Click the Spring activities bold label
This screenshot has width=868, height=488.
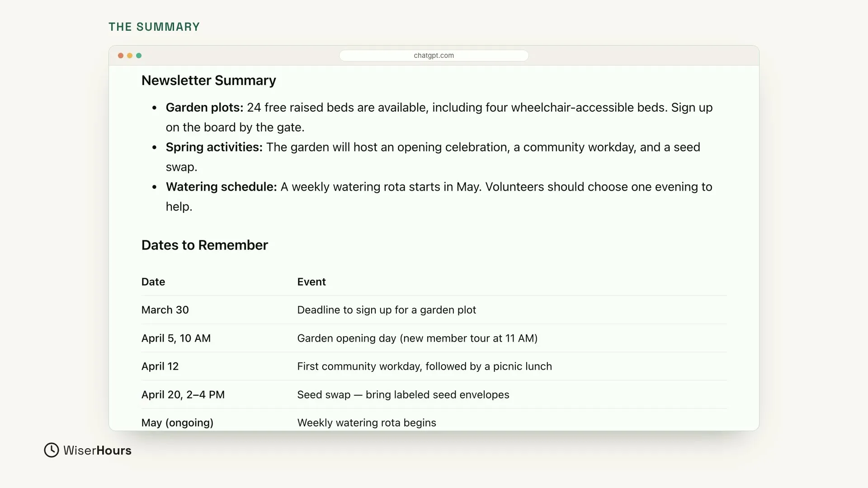[214, 147]
